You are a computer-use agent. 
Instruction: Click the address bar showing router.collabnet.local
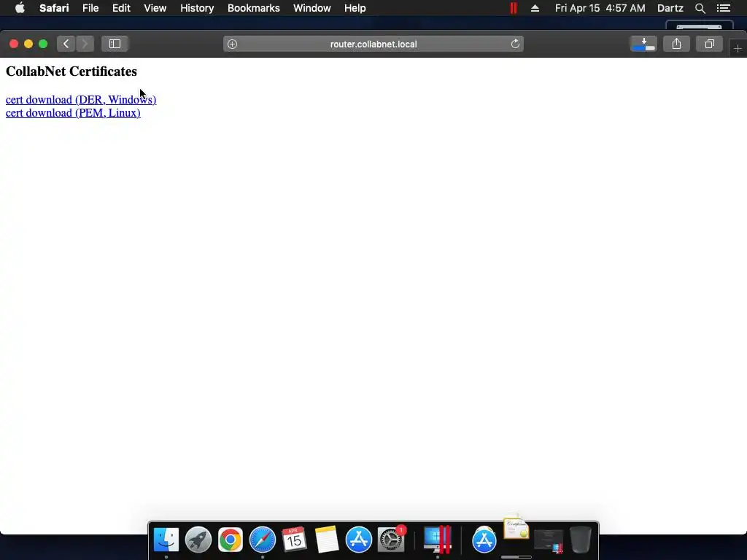tap(373, 44)
